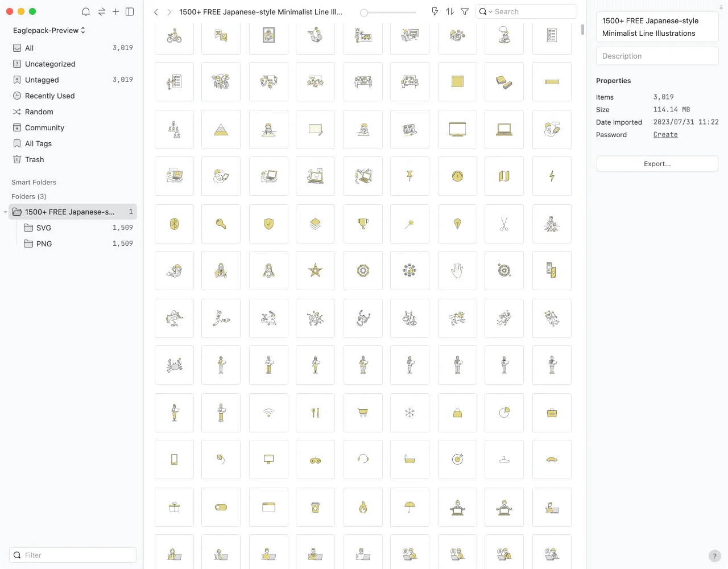The height and width of the screenshot is (569, 728).
Task: Click the switch library arrows icon
Action: tap(101, 11)
